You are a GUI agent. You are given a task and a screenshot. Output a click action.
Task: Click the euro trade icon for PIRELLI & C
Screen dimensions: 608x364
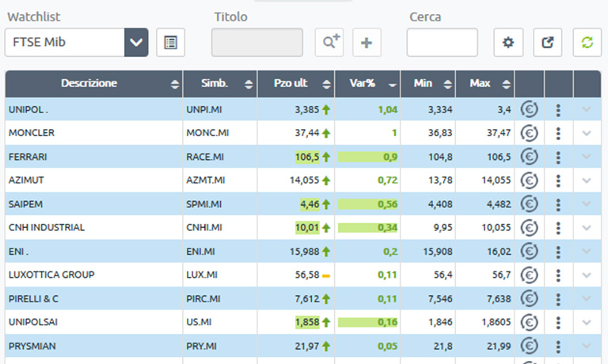[530, 299]
